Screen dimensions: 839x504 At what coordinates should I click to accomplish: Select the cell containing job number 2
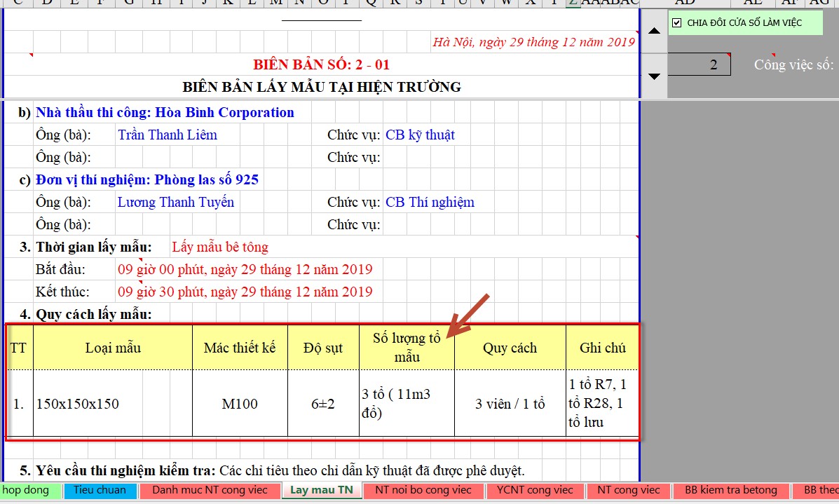(699, 65)
